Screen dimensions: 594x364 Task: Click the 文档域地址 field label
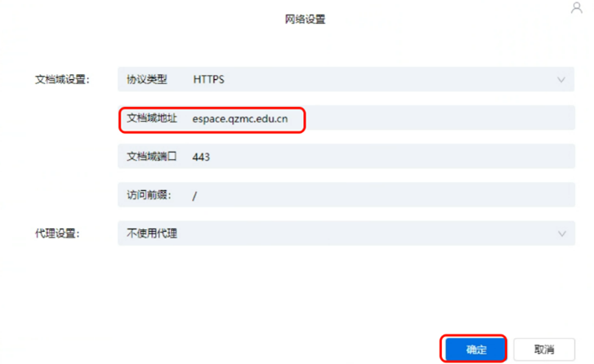click(152, 119)
